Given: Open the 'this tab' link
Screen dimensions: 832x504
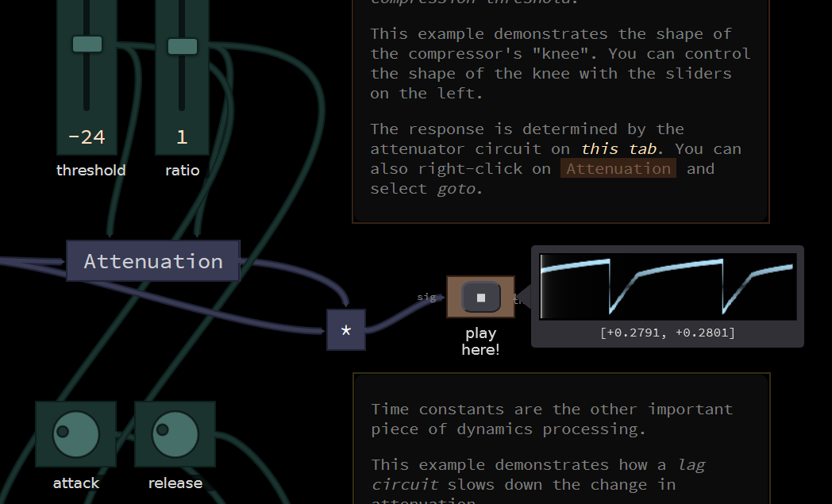Looking at the screenshot, I should 619,149.
